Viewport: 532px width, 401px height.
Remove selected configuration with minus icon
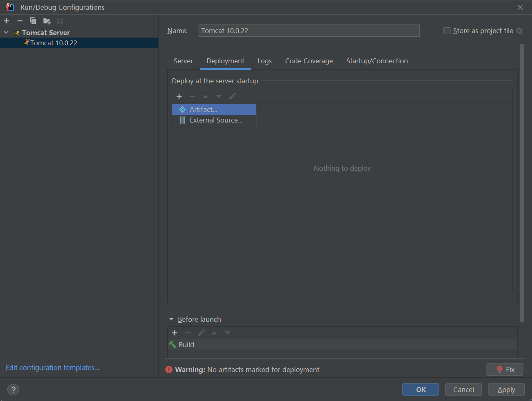20,21
